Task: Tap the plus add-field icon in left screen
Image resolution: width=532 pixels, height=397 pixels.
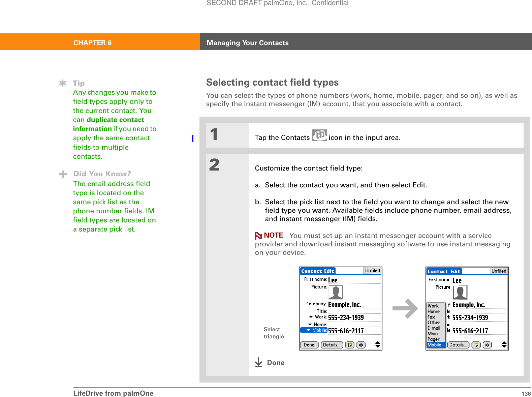Action: click(x=361, y=345)
